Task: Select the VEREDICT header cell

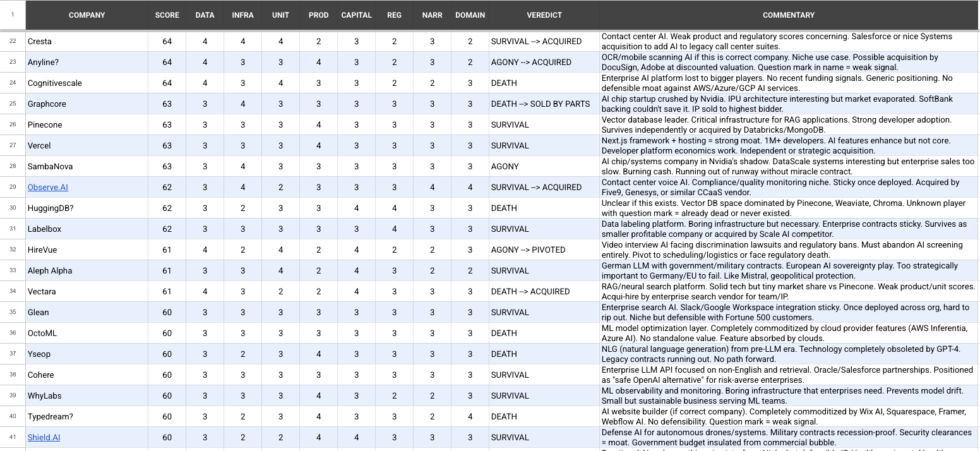Action: tap(544, 15)
